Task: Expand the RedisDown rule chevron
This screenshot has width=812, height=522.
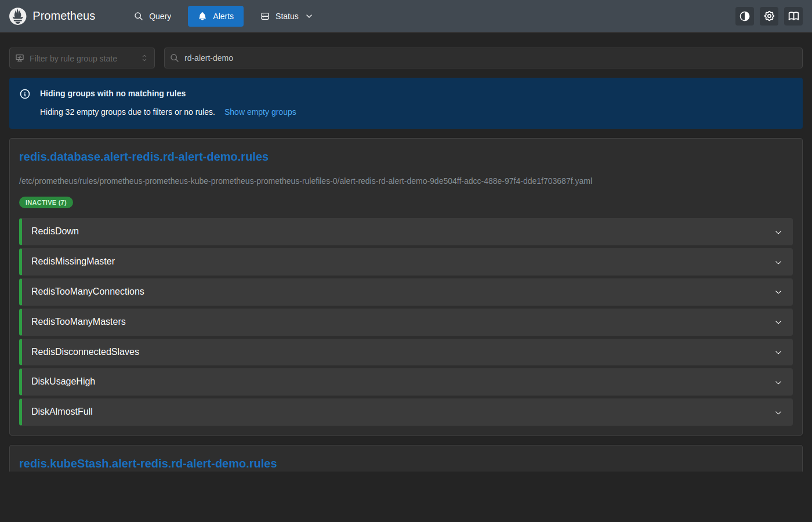Action: tap(778, 232)
